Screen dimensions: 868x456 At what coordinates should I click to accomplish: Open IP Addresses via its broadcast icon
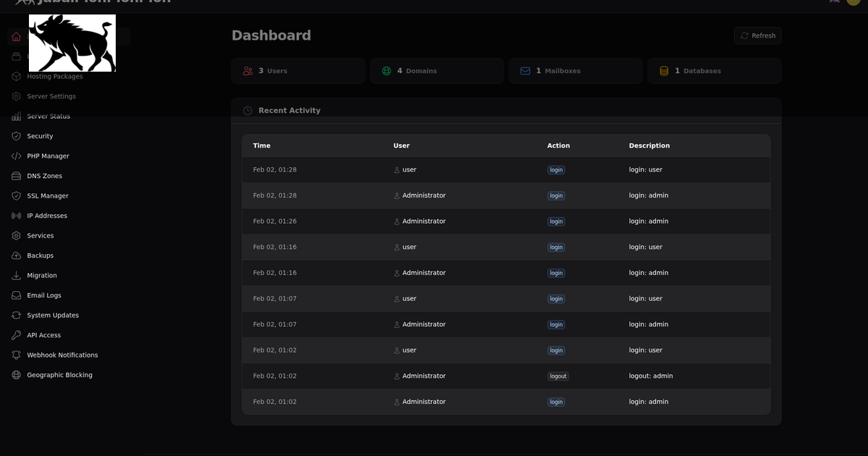[x=16, y=216]
